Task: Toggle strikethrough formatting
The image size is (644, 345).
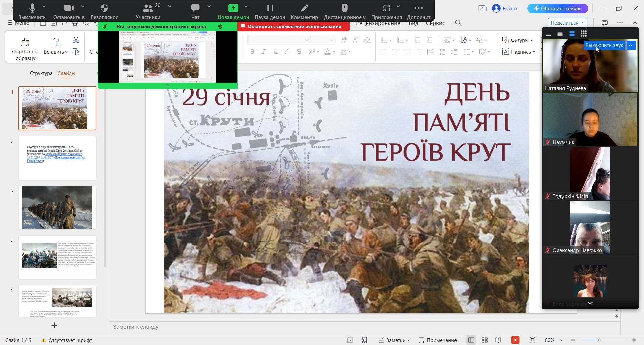Action: pos(287,52)
